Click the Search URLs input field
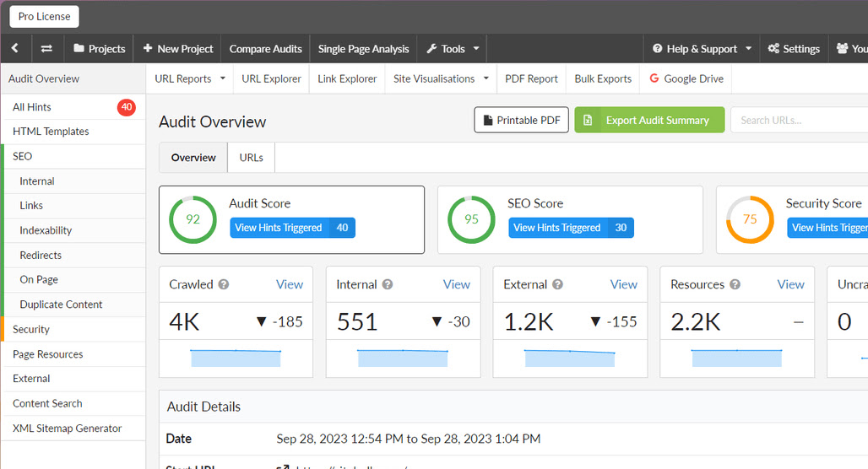868x469 pixels. click(x=800, y=120)
